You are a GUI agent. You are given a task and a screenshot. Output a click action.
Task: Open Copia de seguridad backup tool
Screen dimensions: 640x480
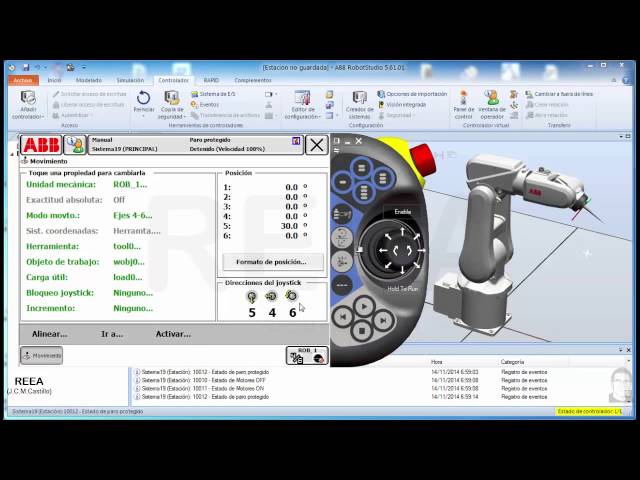pyautogui.click(x=172, y=104)
